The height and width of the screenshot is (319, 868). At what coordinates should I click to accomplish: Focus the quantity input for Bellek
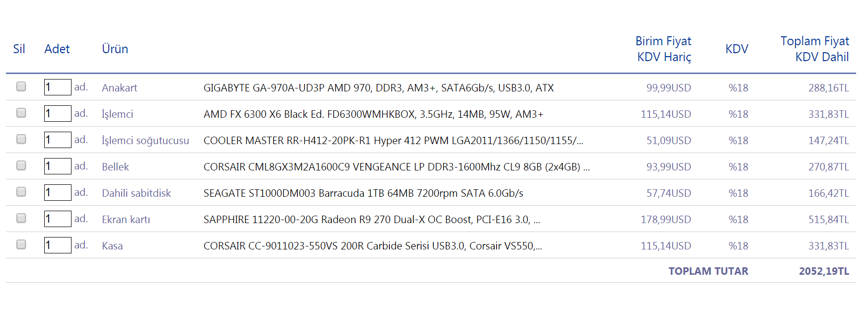[x=58, y=166]
